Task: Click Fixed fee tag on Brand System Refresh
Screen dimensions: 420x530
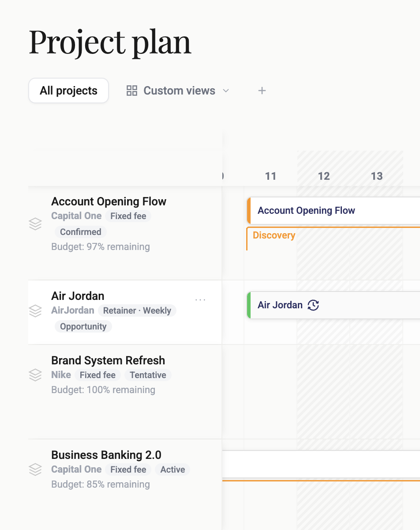Action: pyautogui.click(x=97, y=375)
